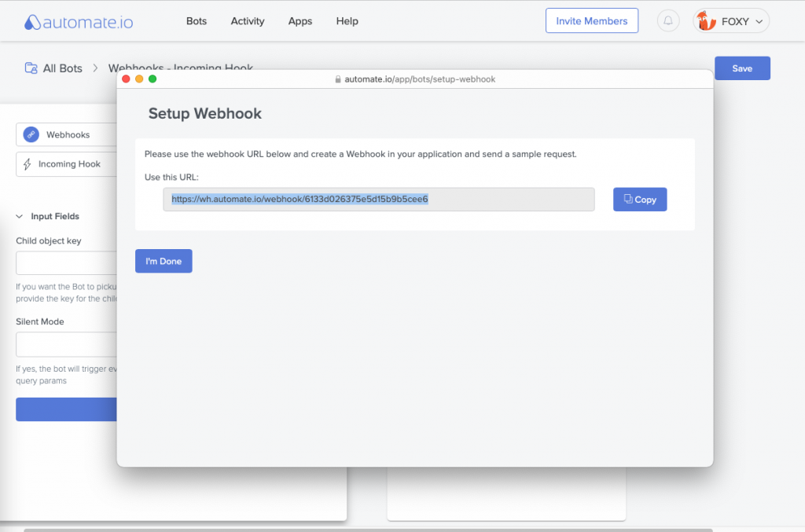Open the Bots menu
Image resolution: width=805 pixels, height=532 pixels.
[x=197, y=21]
